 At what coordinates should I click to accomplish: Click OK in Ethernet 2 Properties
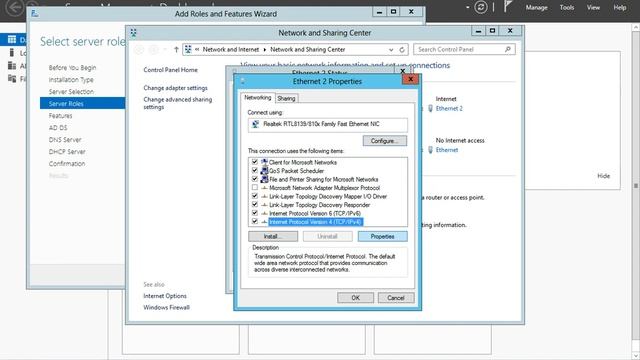[x=356, y=298]
